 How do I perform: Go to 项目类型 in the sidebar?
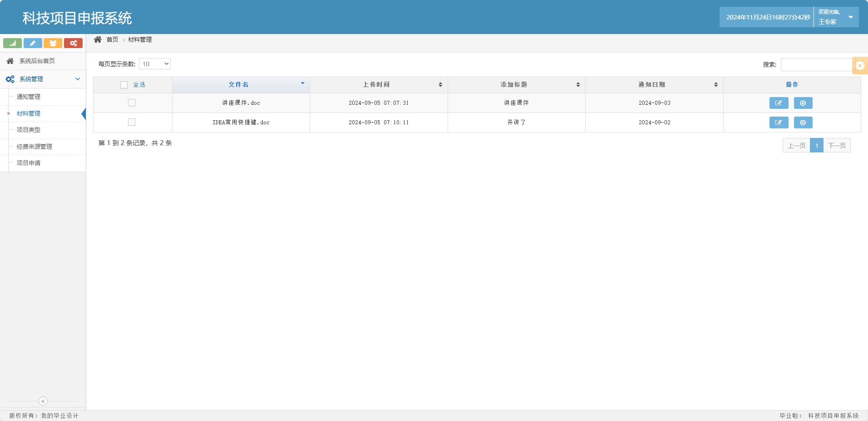pos(29,130)
